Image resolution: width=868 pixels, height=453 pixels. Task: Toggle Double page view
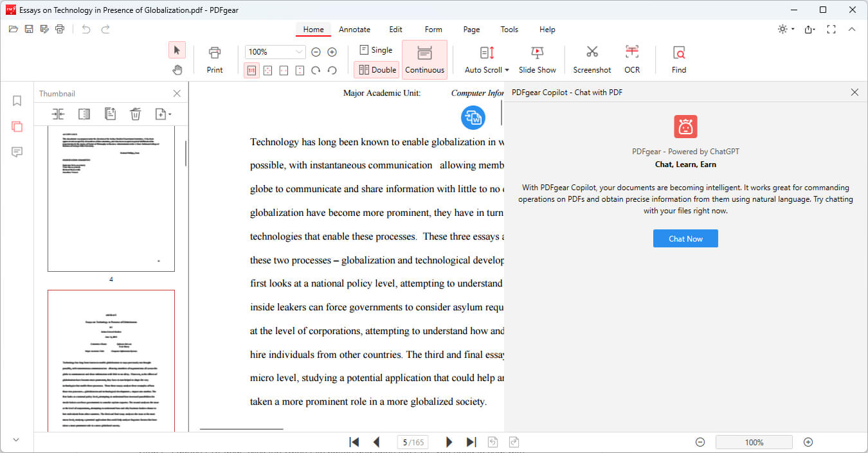(377, 69)
